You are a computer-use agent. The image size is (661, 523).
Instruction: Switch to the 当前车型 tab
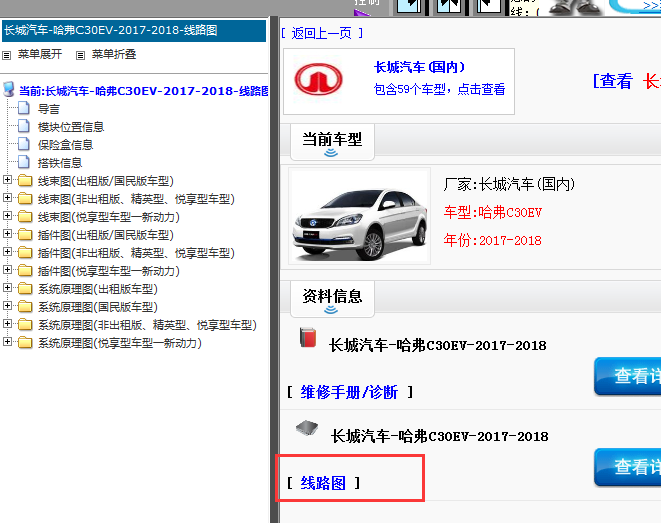tap(332, 142)
